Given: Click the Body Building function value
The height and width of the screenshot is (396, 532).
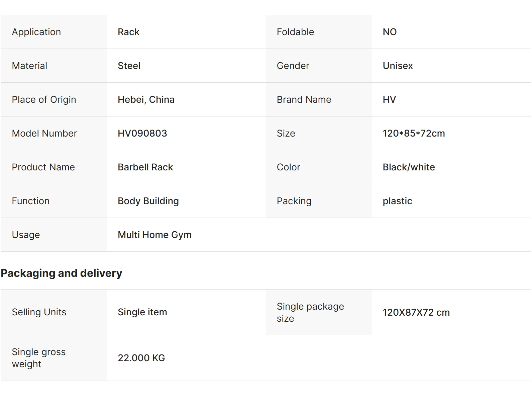Looking at the screenshot, I should [148, 201].
